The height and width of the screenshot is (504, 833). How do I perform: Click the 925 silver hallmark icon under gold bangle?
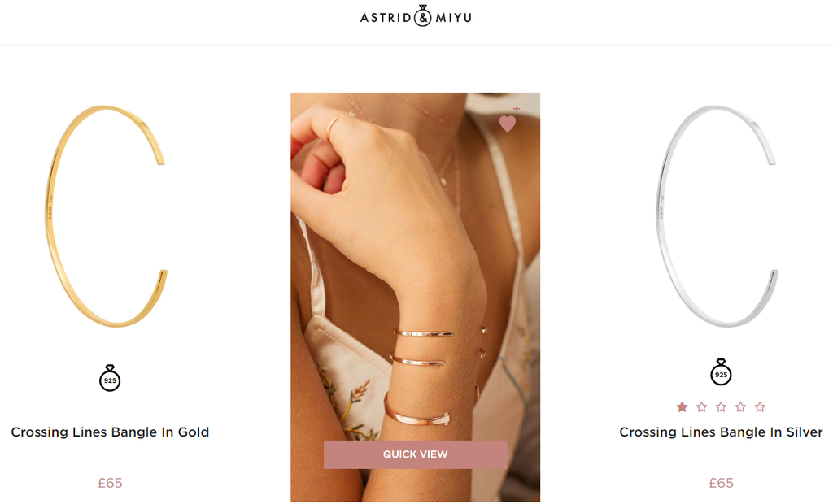coord(110,378)
